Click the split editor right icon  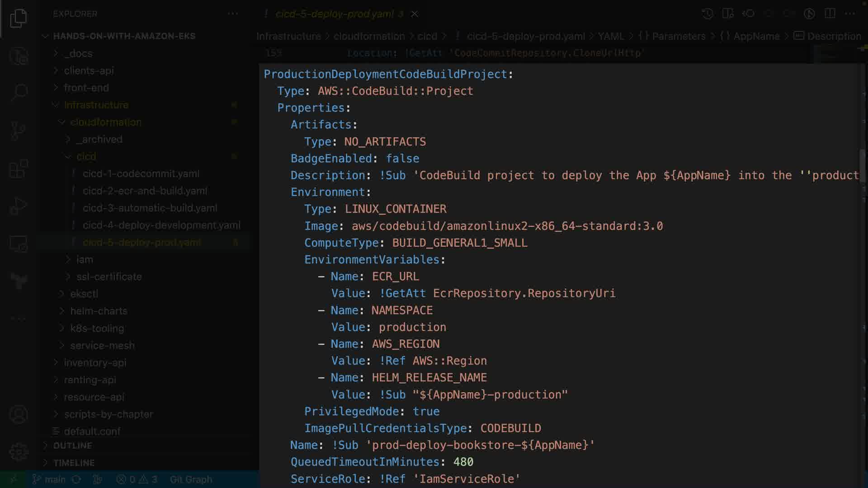pyautogui.click(x=830, y=14)
